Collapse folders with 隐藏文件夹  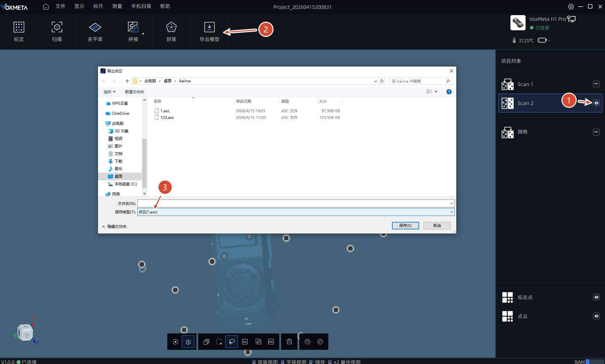click(x=114, y=226)
